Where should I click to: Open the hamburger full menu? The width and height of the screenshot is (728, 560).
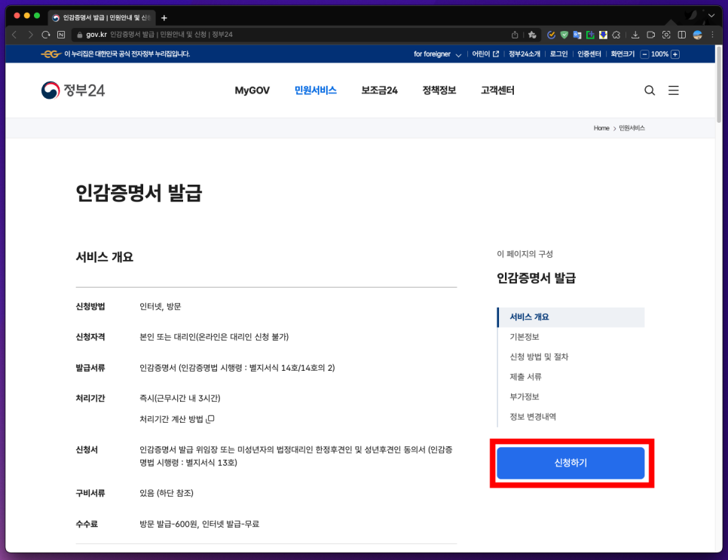coord(673,90)
